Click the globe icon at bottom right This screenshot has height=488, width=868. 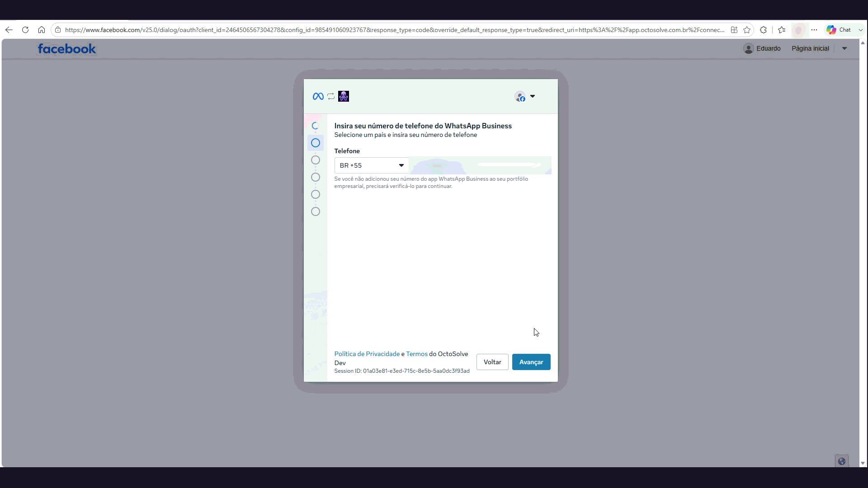[841, 461]
